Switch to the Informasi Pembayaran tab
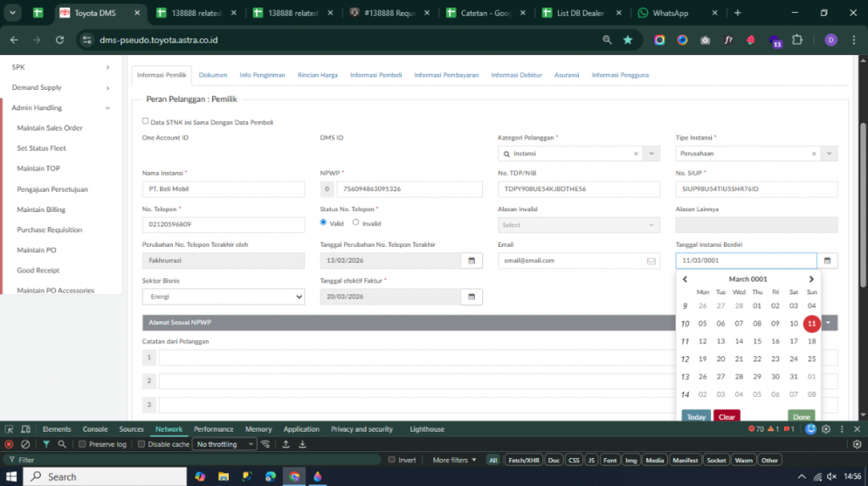Viewport: 868px width, 486px height. (446, 75)
